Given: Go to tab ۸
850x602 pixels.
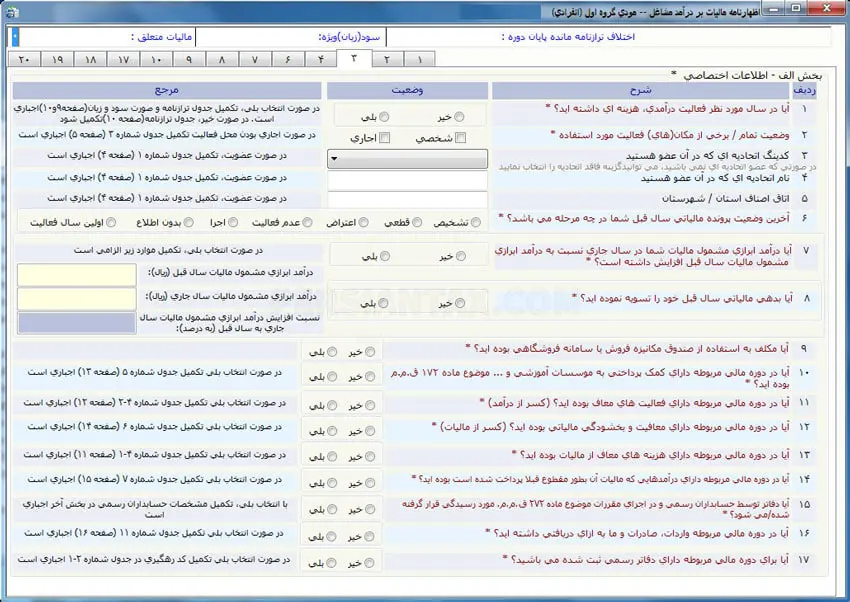Looking at the screenshot, I should pos(222,59).
